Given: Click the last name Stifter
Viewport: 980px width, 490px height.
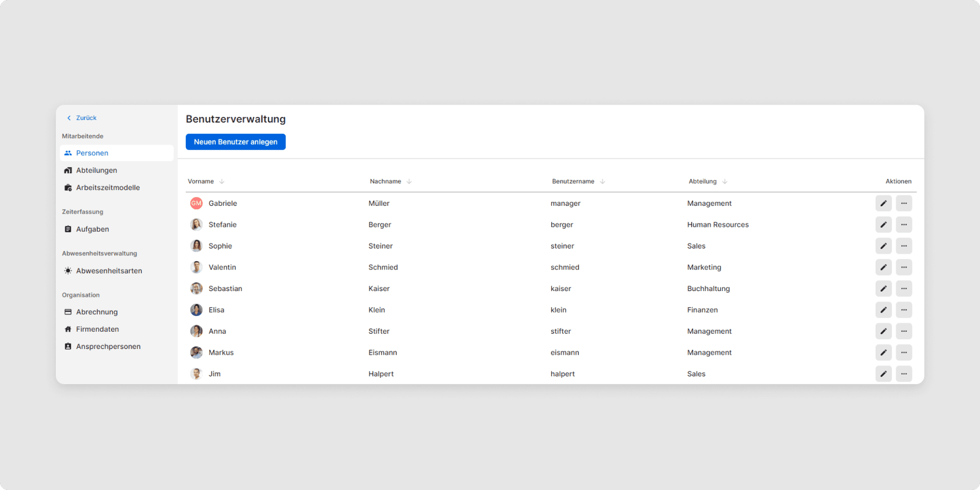Looking at the screenshot, I should coord(379,331).
